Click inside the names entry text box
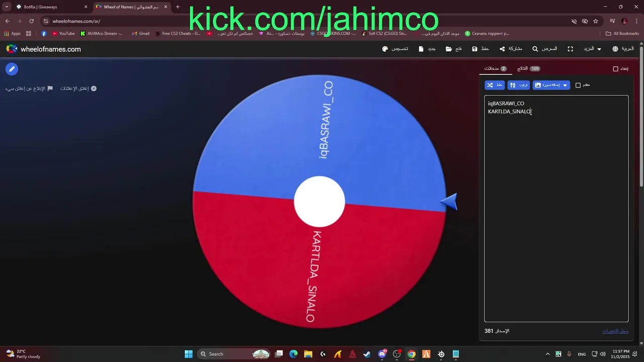The height and width of the screenshot is (362, 644). pyautogui.click(x=556, y=208)
